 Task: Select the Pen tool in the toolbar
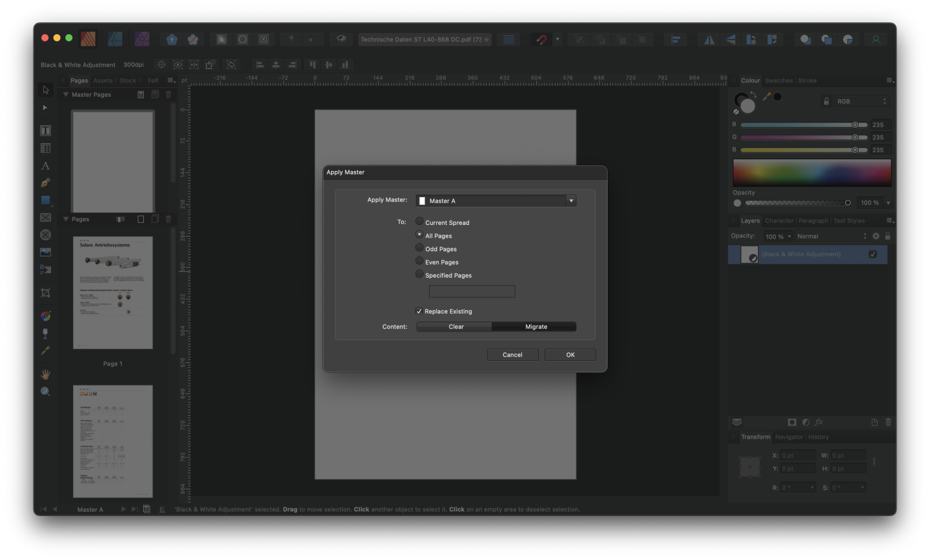tap(45, 182)
